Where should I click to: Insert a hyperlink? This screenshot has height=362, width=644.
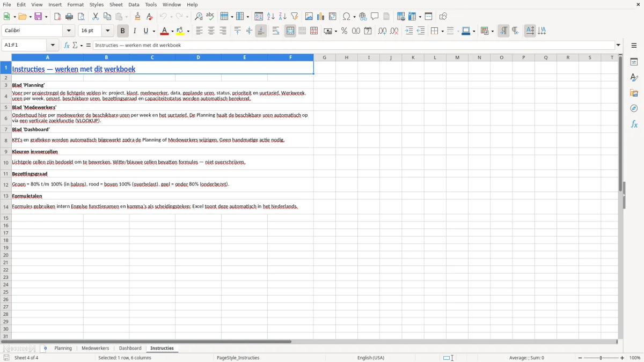(x=363, y=17)
